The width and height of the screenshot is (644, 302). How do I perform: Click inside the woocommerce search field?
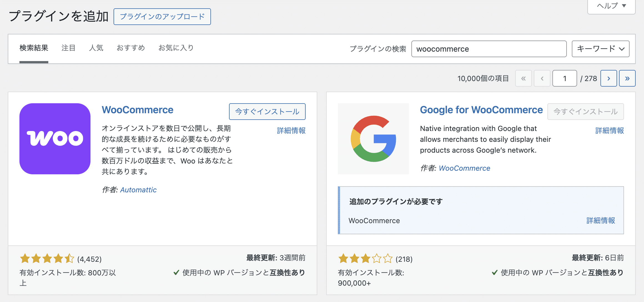489,49
